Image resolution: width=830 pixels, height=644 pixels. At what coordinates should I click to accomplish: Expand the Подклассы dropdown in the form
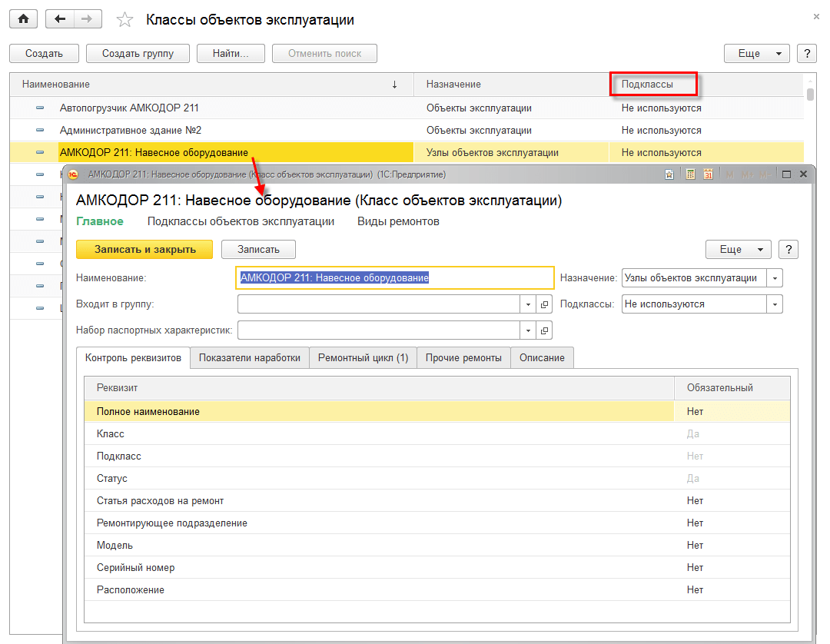[775, 304]
